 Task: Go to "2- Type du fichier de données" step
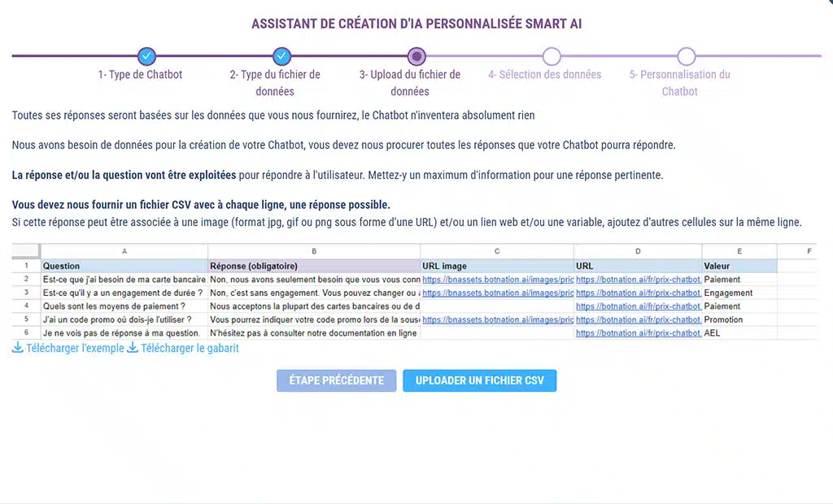275,83
